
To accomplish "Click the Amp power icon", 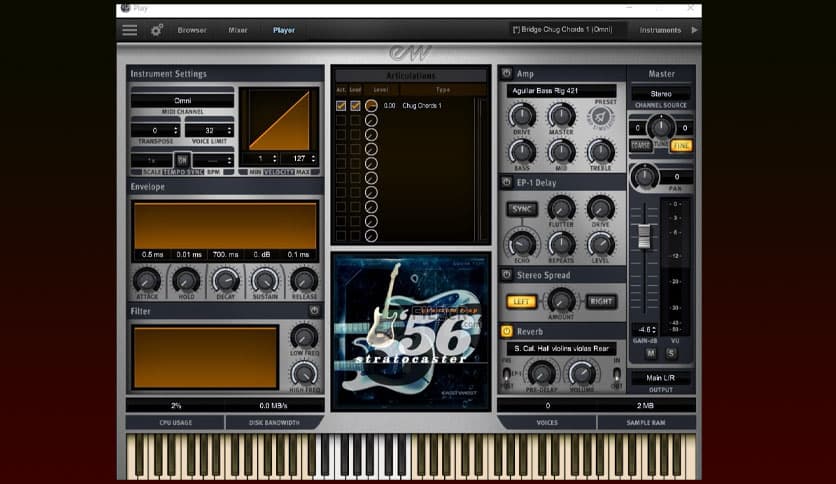I will click(507, 74).
